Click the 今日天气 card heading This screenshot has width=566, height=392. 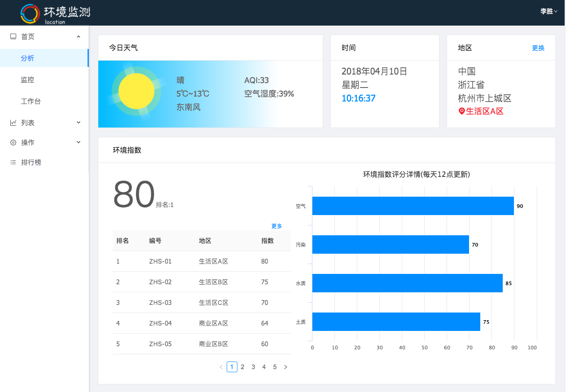tap(123, 48)
